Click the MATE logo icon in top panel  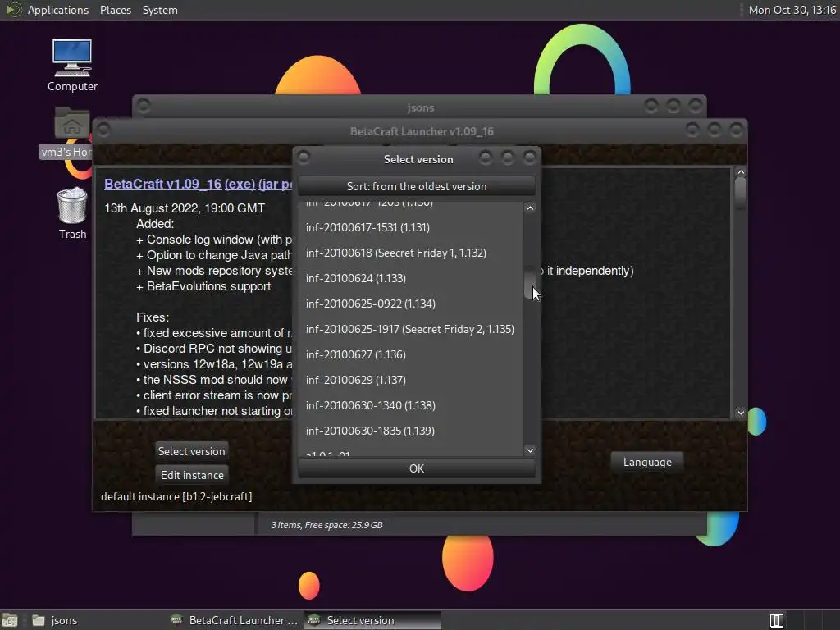[x=13, y=10]
